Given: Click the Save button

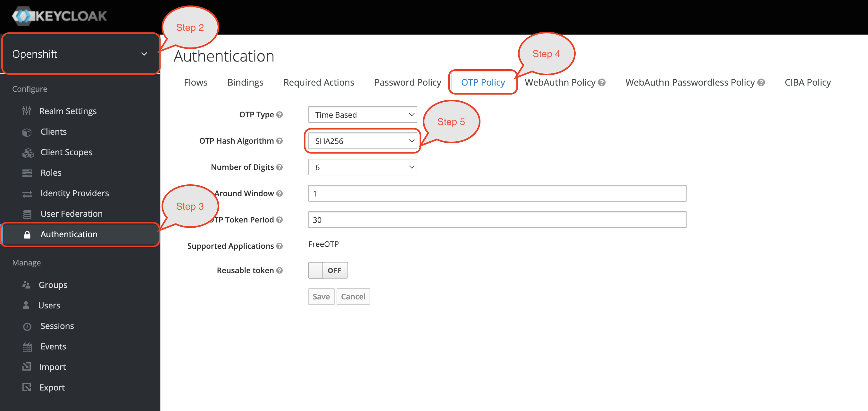Looking at the screenshot, I should pos(321,296).
